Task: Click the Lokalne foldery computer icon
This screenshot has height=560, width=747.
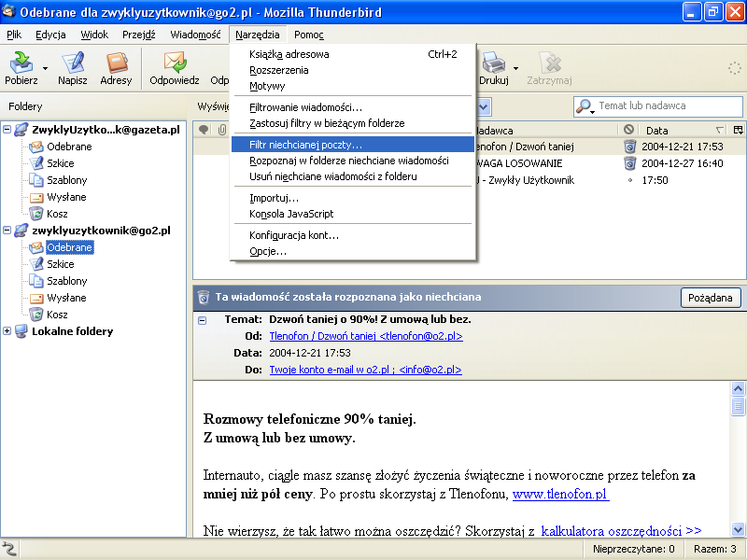Action: pyautogui.click(x=21, y=331)
